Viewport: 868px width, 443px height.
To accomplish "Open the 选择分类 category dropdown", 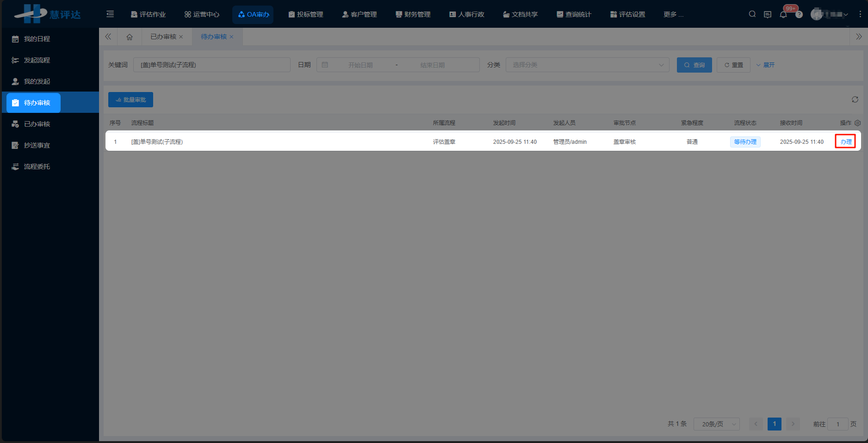I will pos(587,65).
